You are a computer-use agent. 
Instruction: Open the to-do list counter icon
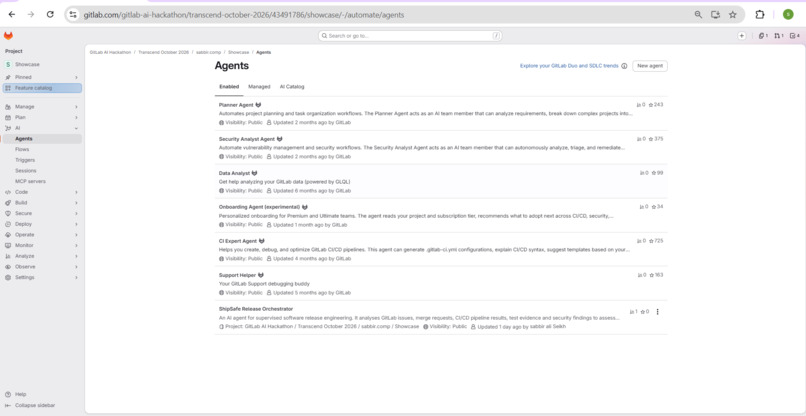795,36
